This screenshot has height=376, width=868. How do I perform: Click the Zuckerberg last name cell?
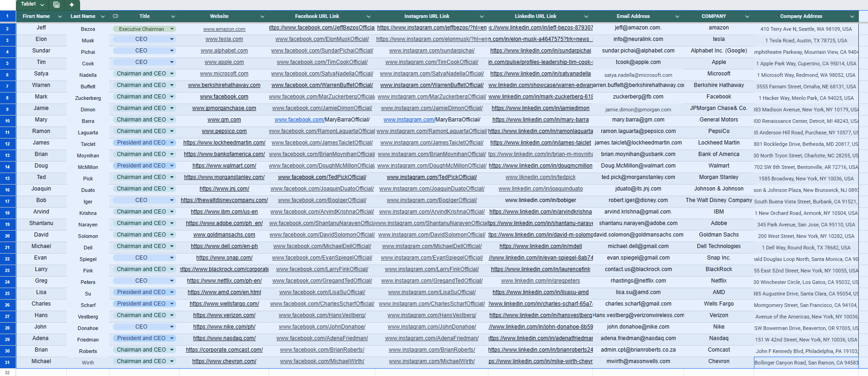click(x=88, y=98)
